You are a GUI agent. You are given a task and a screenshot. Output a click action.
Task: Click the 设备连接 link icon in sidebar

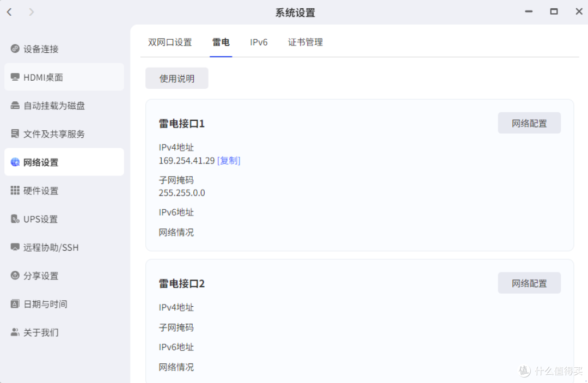(x=15, y=48)
